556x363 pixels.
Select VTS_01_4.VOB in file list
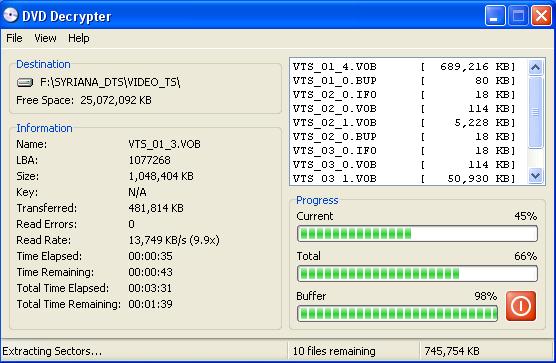(404, 67)
